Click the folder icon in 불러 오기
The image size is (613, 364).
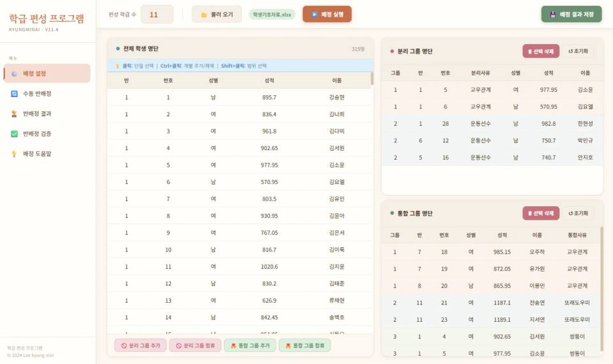tap(204, 15)
